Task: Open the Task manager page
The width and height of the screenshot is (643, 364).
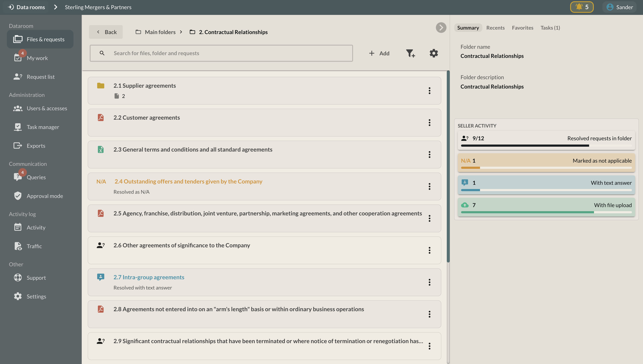Action: (x=43, y=127)
